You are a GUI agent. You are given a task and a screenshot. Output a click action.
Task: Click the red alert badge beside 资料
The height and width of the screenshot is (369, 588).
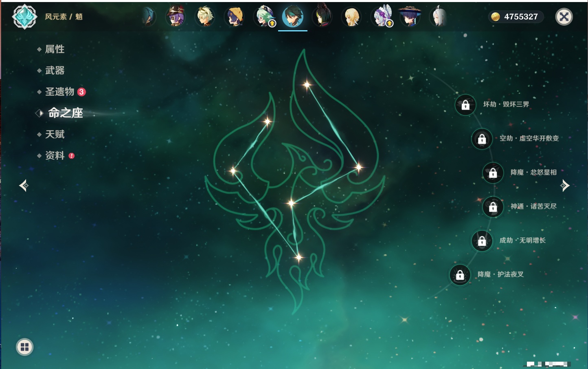click(x=72, y=156)
